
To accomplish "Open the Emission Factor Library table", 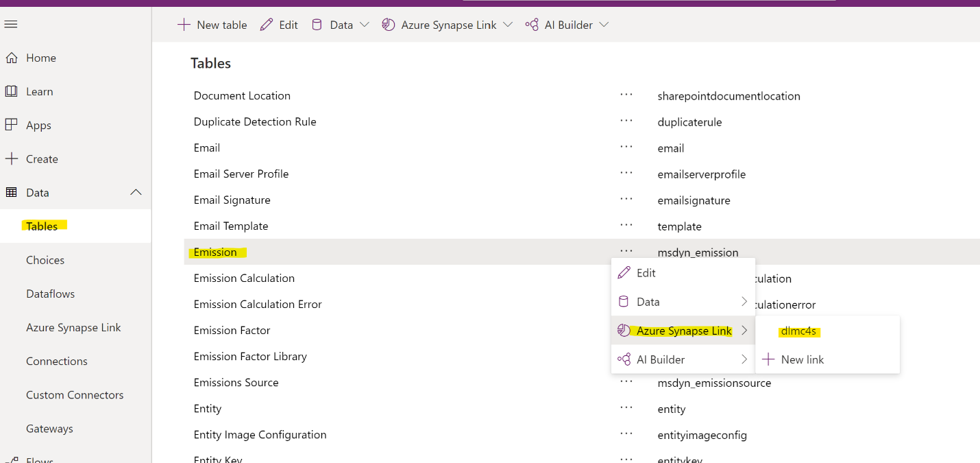I will [250, 356].
